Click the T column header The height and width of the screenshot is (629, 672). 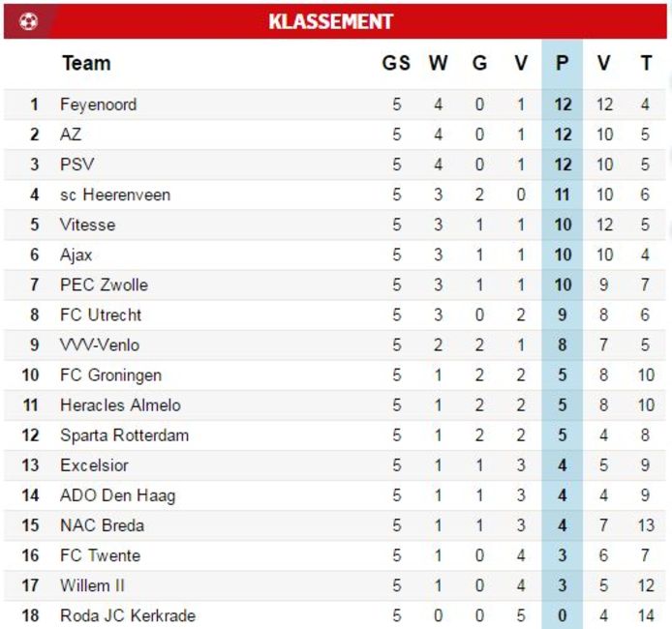(646, 63)
